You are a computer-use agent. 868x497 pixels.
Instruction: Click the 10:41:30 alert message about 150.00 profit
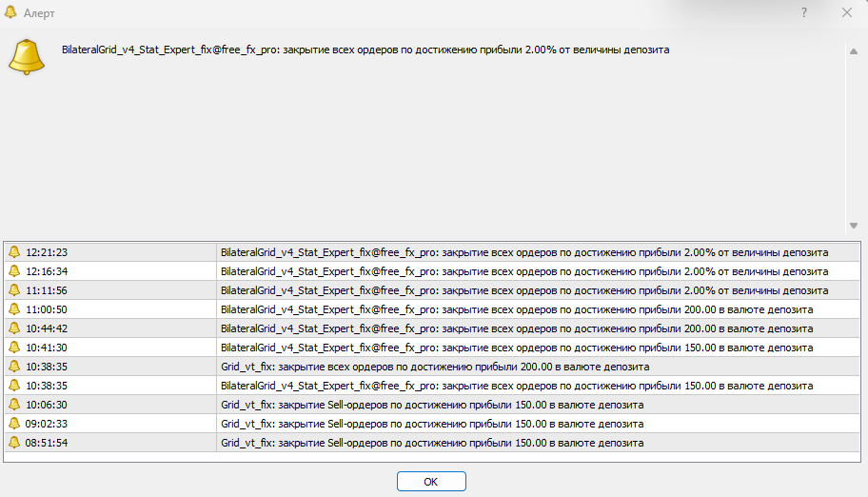[517, 348]
